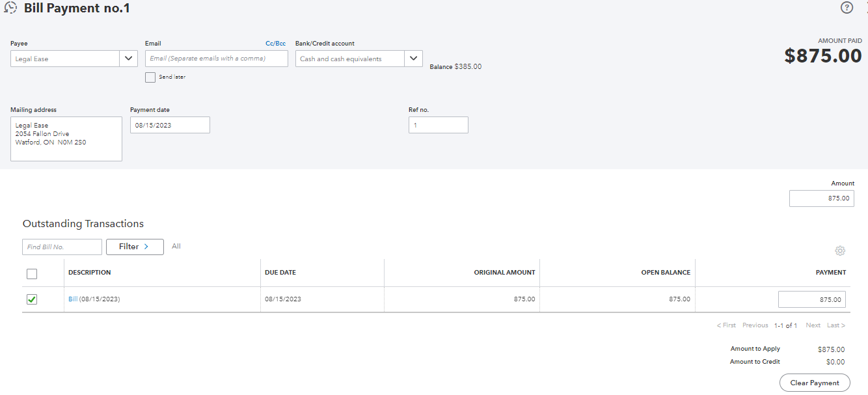Uncheck the Bill 08/15/2023 row checkbox
This screenshot has width=868, height=395.
(32, 299)
